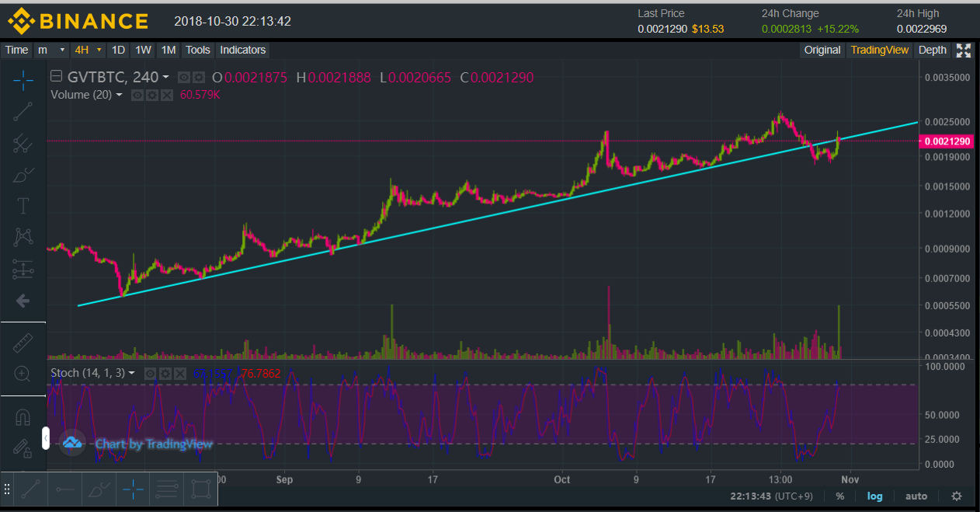Toggle magnet mode on the sidebar

point(23,418)
